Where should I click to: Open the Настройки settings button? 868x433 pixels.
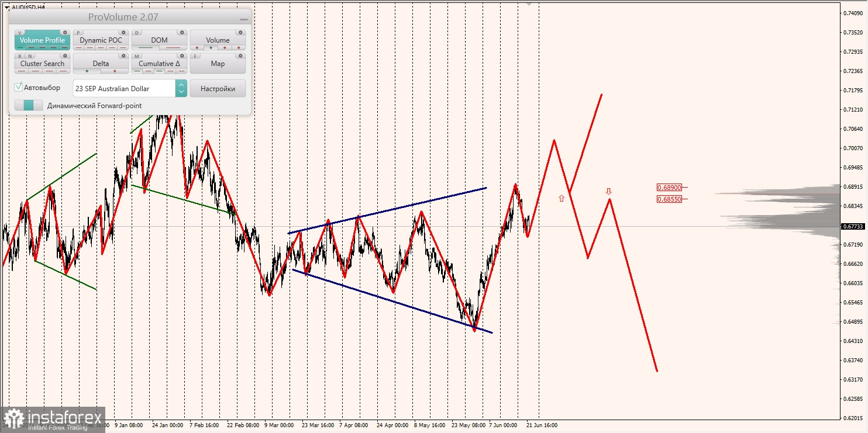tap(218, 88)
